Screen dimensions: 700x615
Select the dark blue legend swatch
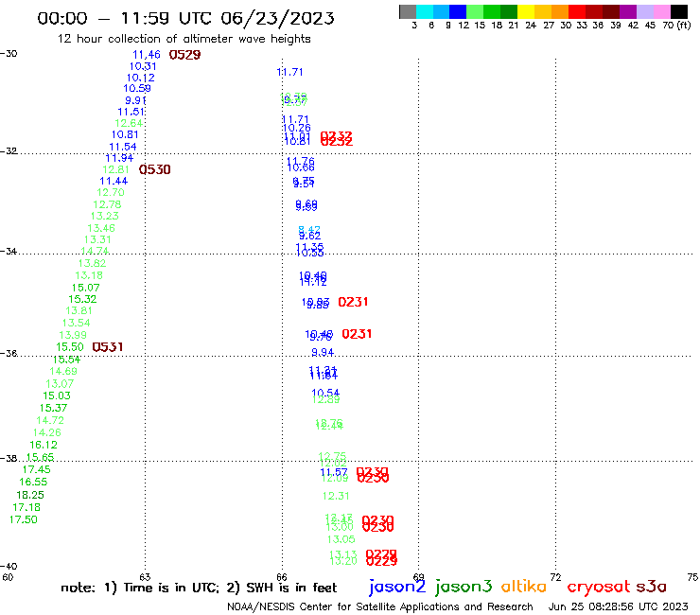458,11
